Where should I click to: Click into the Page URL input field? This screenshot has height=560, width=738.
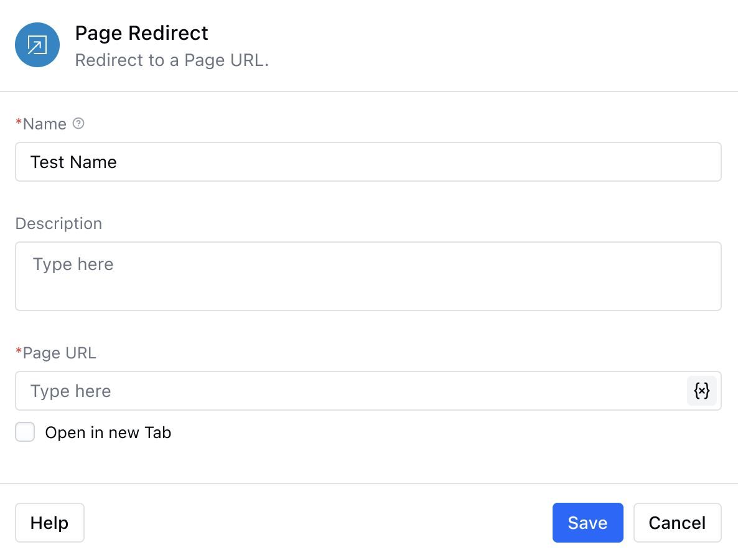pos(348,391)
